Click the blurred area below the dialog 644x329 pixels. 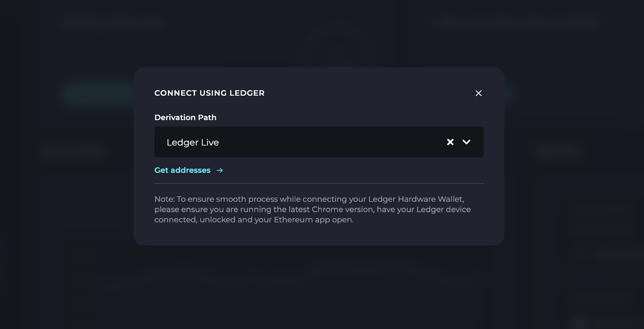319,286
